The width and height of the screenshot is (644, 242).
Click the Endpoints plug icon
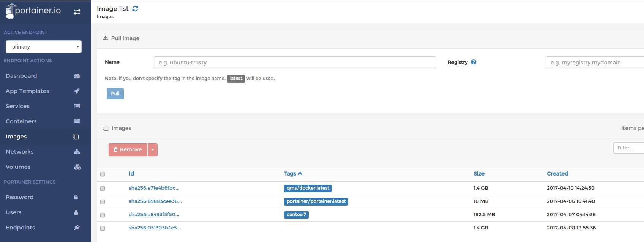77,228
